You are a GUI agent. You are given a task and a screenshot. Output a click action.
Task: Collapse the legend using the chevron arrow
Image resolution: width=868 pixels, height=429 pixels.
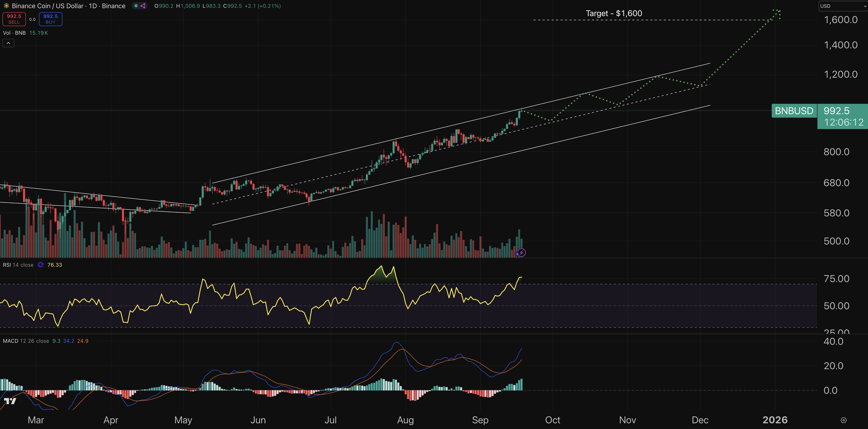(8, 43)
